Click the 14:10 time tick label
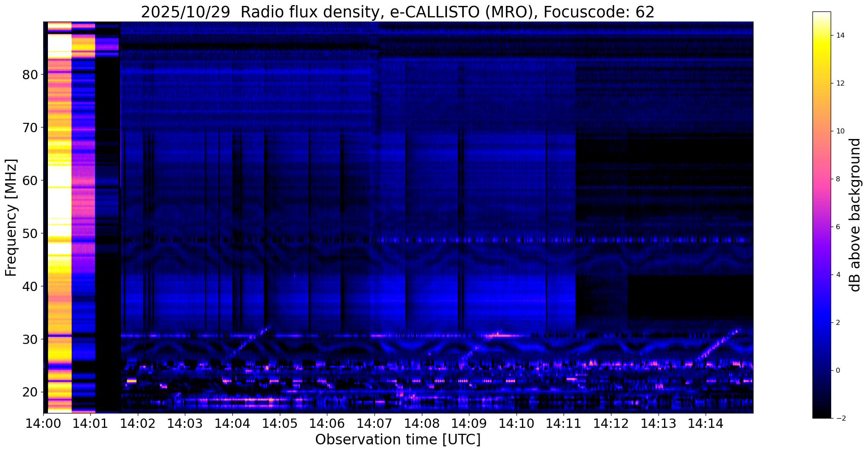This screenshot has height=452, width=868. [x=516, y=423]
